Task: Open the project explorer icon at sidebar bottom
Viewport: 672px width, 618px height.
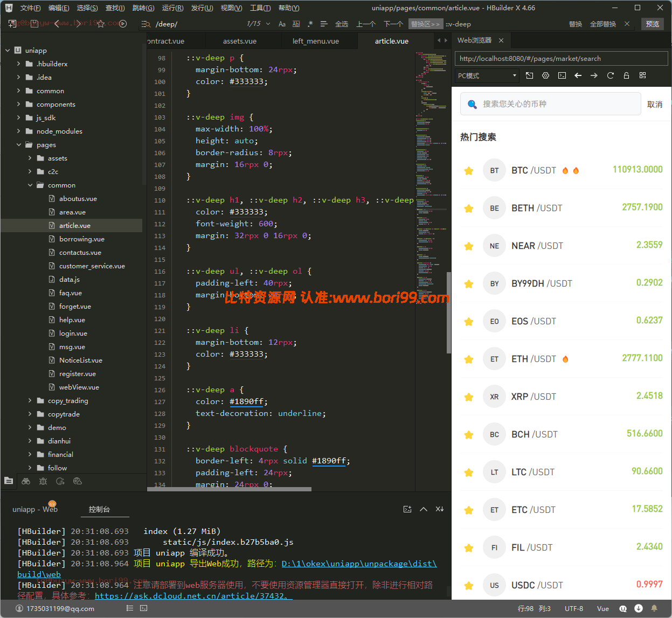Action: (x=9, y=481)
